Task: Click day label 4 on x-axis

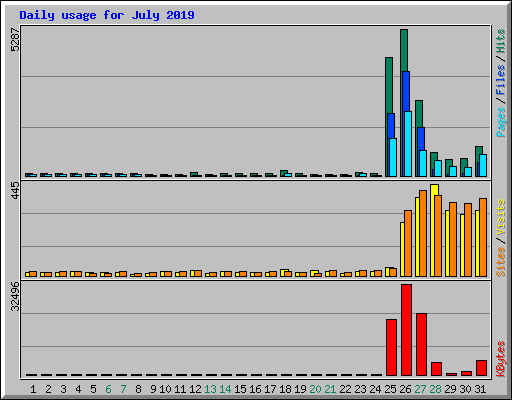Action: (x=78, y=389)
